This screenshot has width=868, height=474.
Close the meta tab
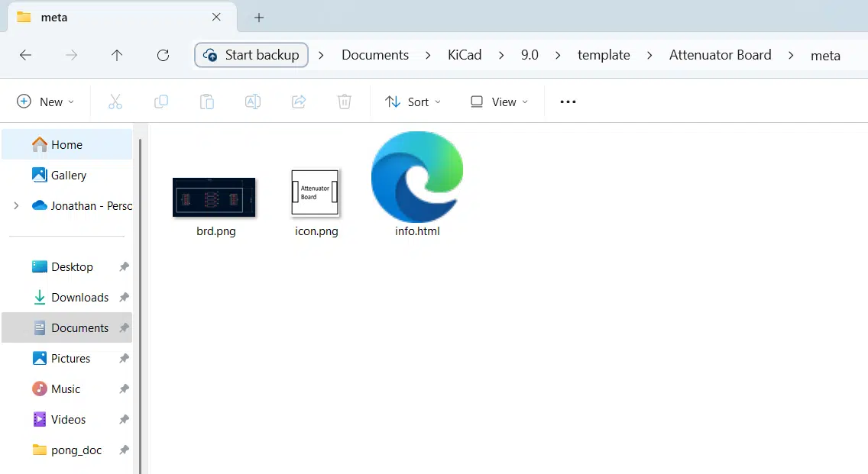coord(216,17)
